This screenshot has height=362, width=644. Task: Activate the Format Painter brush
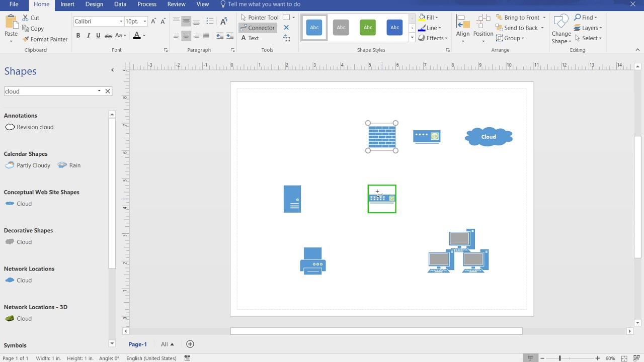pos(45,39)
